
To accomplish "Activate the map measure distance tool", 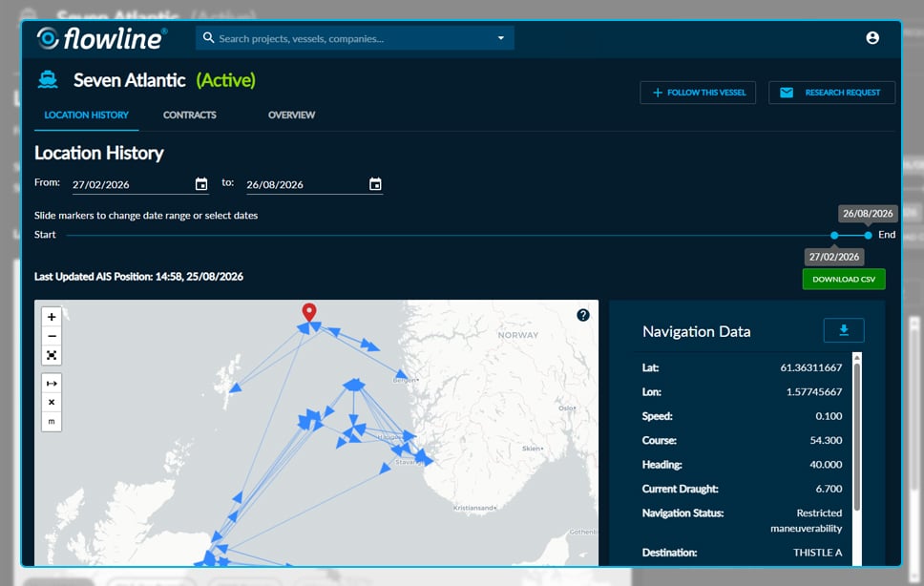I will point(52,384).
